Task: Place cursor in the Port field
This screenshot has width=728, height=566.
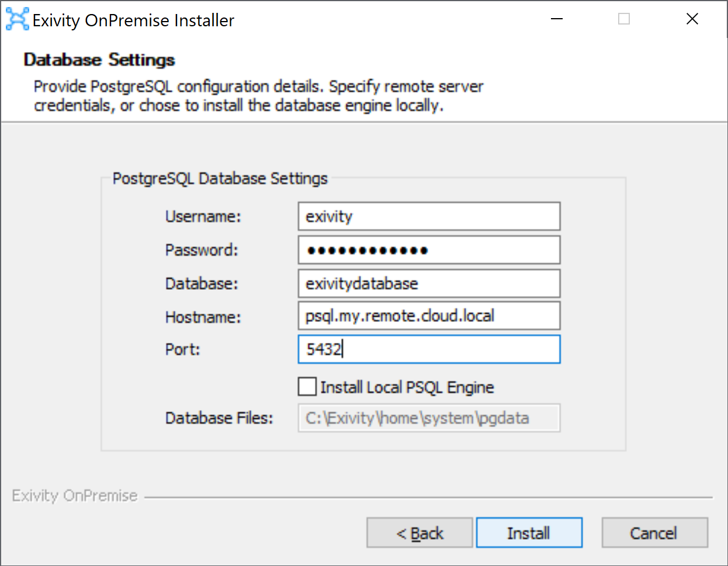Action: (x=429, y=349)
